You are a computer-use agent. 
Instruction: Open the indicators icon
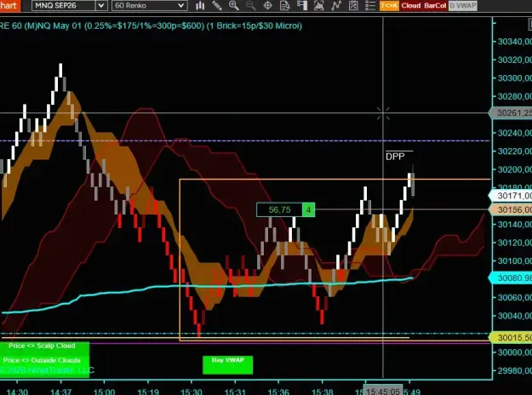[319, 5]
